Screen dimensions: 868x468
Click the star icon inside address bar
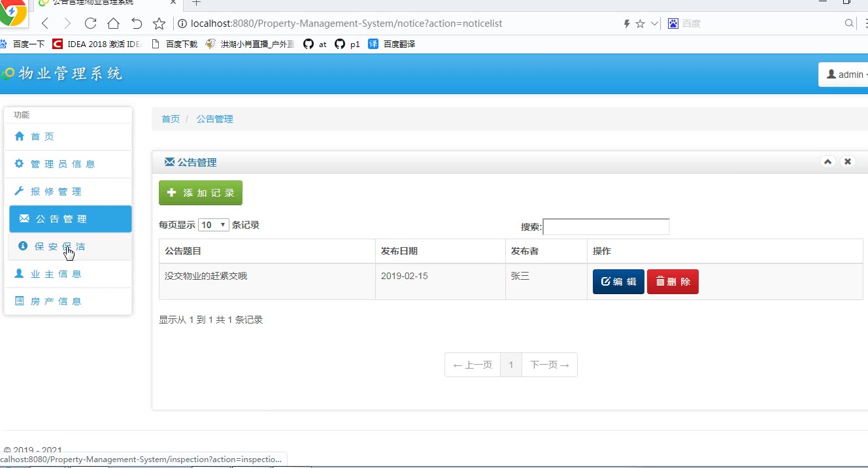pyautogui.click(x=641, y=24)
